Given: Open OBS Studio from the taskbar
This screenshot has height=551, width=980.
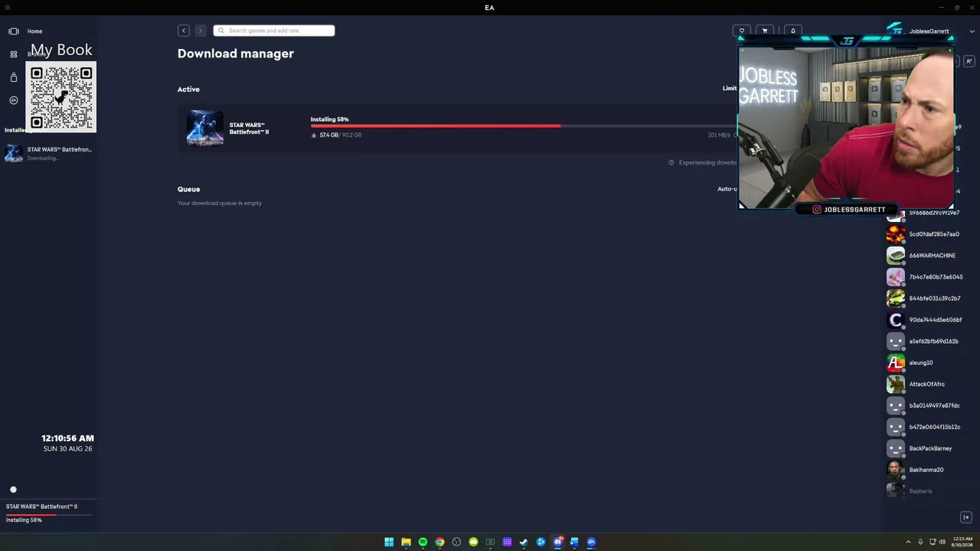Looking at the screenshot, I should click(x=456, y=542).
